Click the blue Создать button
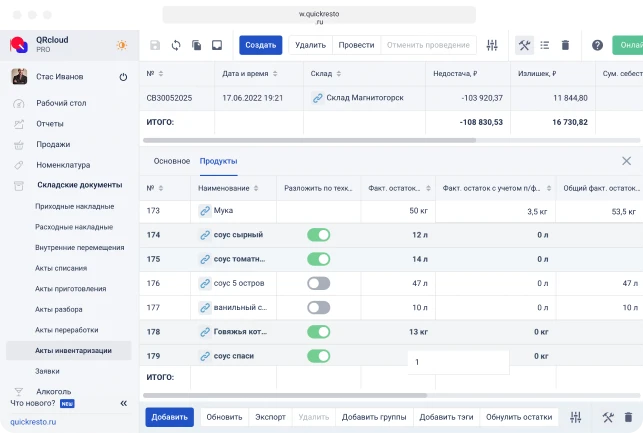Screen dimensions: 644x433 pyautogui.click(x=260, y=45)
